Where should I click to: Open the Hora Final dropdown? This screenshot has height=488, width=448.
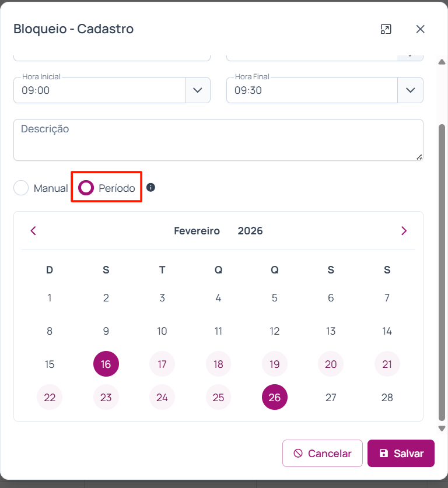pyautogui.click(x=411, y=90)
